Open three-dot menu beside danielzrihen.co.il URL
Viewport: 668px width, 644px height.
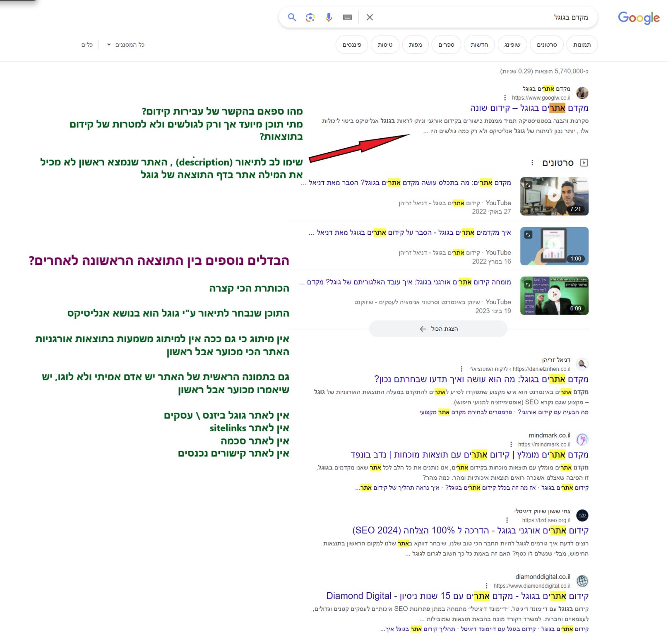click(462, 369)
